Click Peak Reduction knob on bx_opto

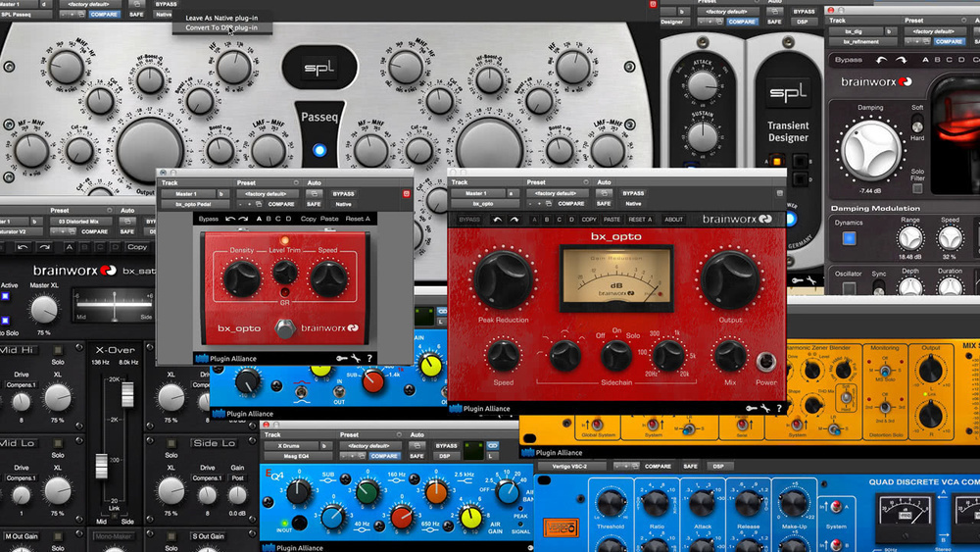click(503, 280)
